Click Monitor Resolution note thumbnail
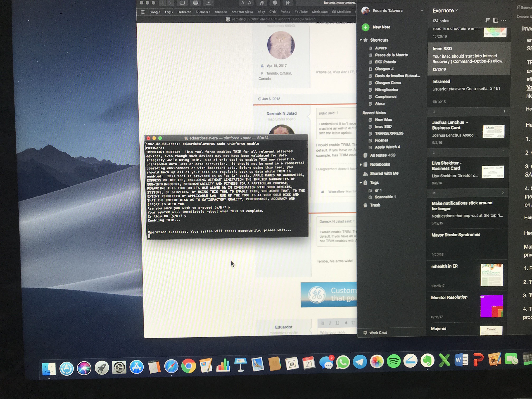 (491, 306)
